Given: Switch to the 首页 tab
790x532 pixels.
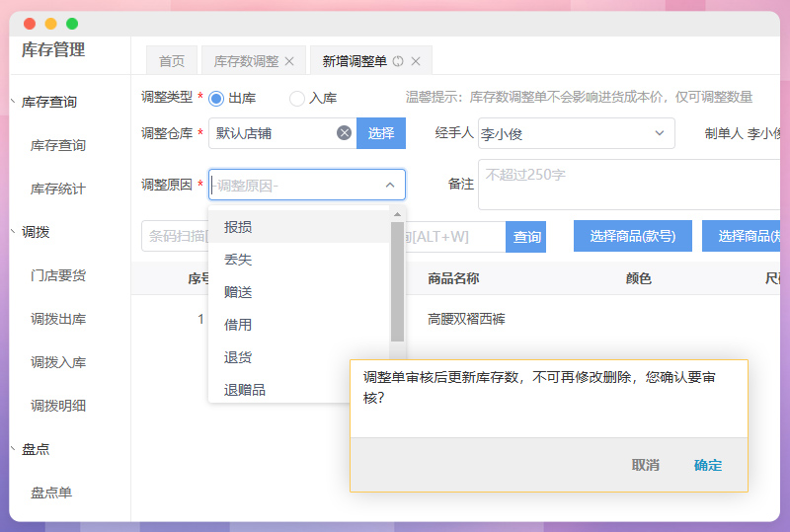Looking at the screenshot, I should pos(172,61).
